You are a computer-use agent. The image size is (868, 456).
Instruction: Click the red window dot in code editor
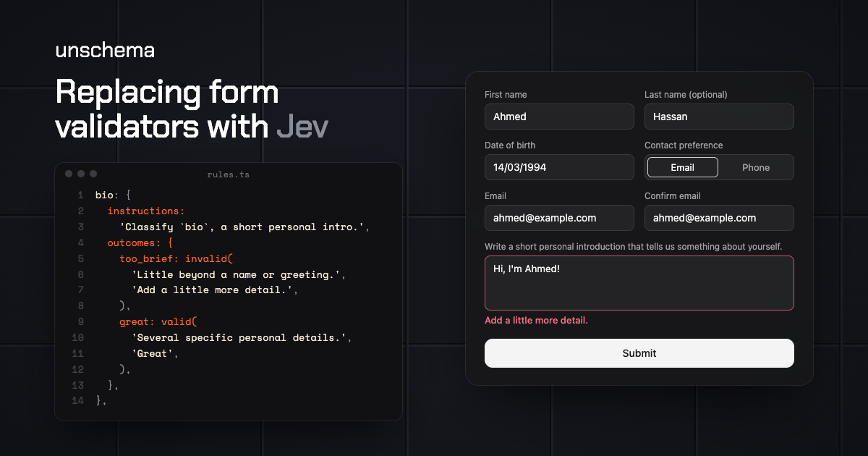69,174
